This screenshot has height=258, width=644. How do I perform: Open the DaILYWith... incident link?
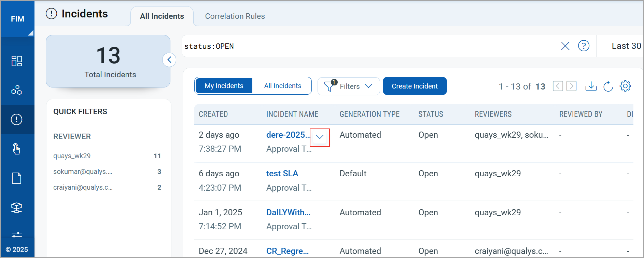click(288, 212)
